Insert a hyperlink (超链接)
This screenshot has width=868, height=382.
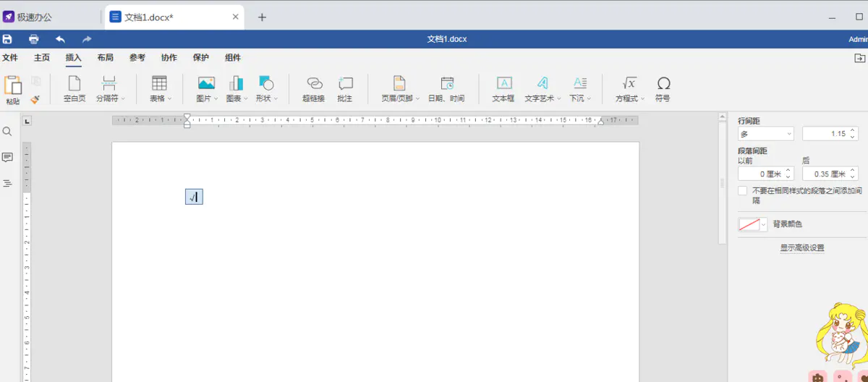click(313, 90)
